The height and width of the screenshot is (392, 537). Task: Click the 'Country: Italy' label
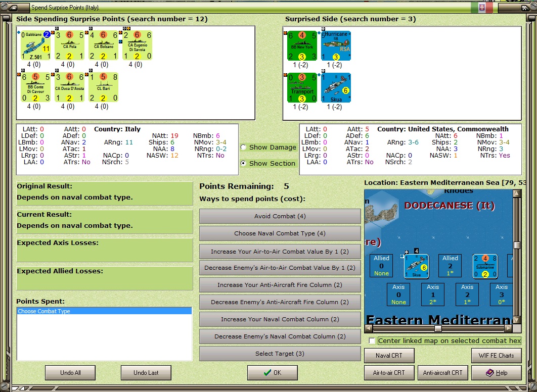(x=117, y=129)
